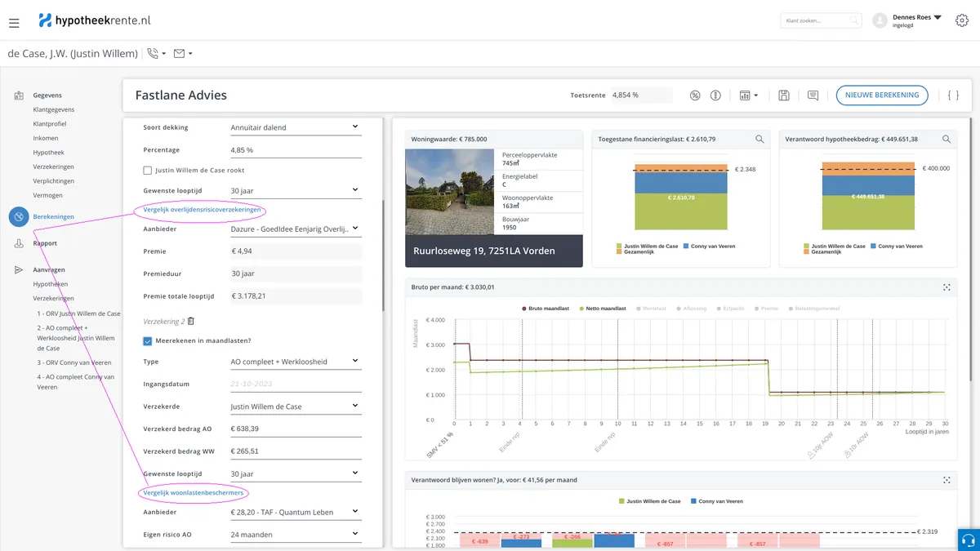Viewport: 980px width, 551px height.
Task: Click the percent interest icon in Fastlane toolbar
Action: (695, 96)
